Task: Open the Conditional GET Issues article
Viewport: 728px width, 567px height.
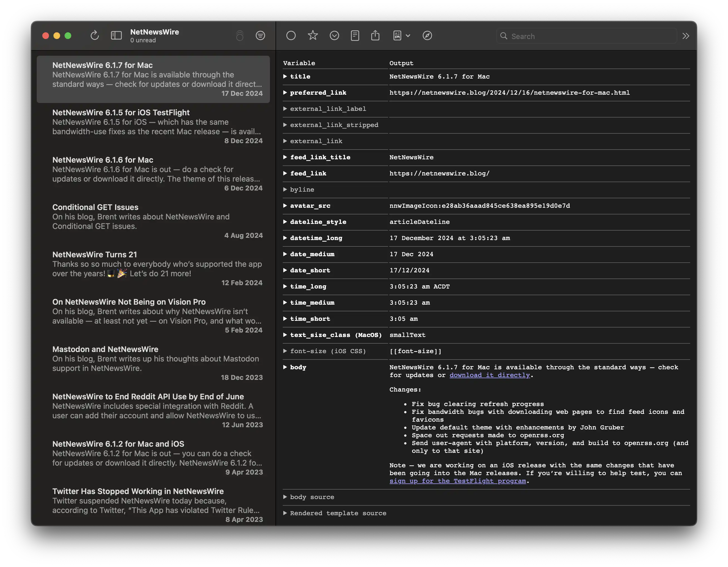Action: pyautogui.click(x=153, y=221)
